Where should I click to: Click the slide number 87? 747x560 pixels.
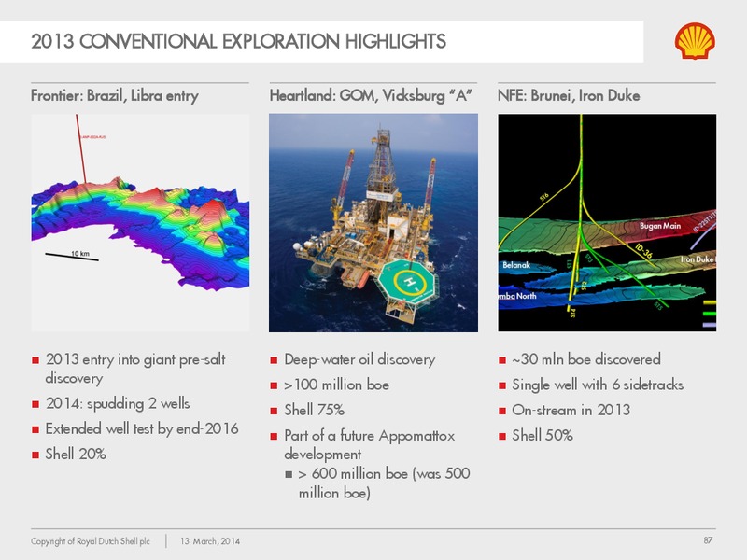709,540
